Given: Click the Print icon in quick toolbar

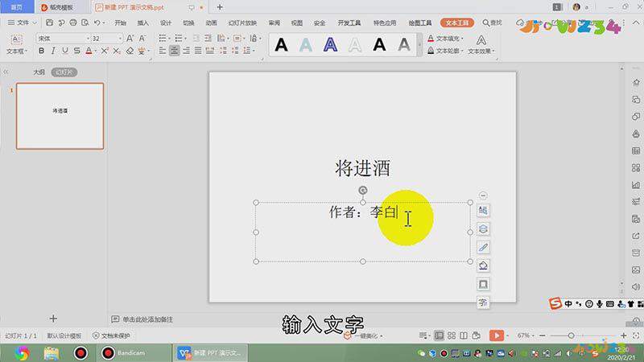Looking at the screenshot, I should click(x=73, y=23).
